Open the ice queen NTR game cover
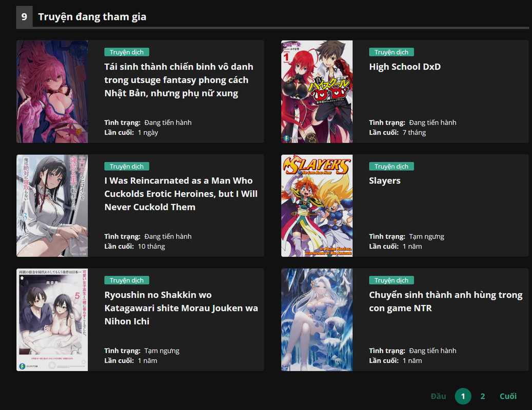This screenshot has height=410, width=532. click(x=317, y=319)
